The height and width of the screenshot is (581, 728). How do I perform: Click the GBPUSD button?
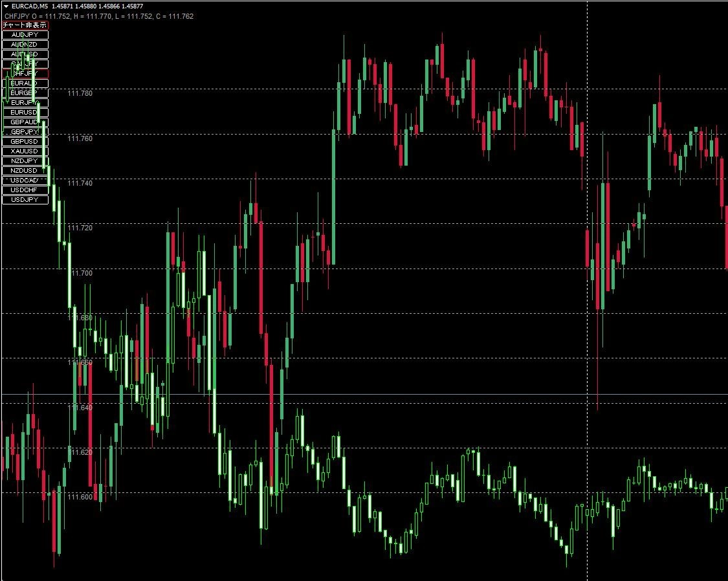pyautogui.click(x=25, y=142)
